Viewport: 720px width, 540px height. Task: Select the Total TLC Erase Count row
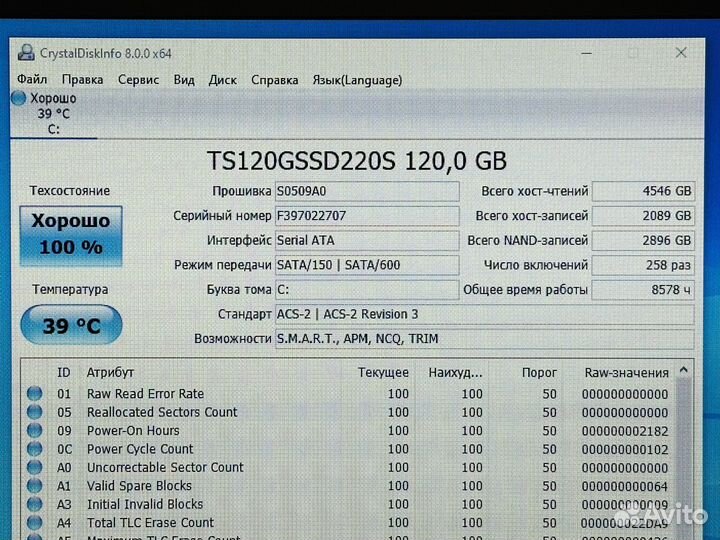349,523
